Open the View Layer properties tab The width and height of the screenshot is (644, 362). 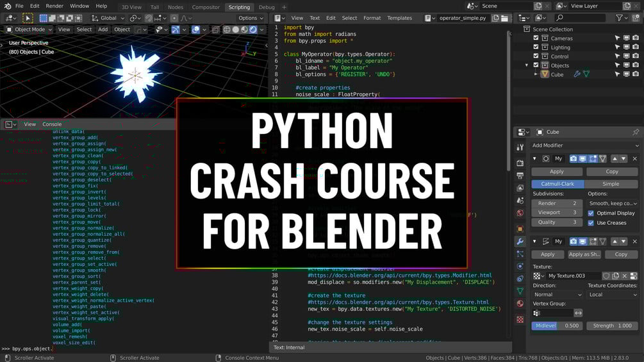(520, 188)
